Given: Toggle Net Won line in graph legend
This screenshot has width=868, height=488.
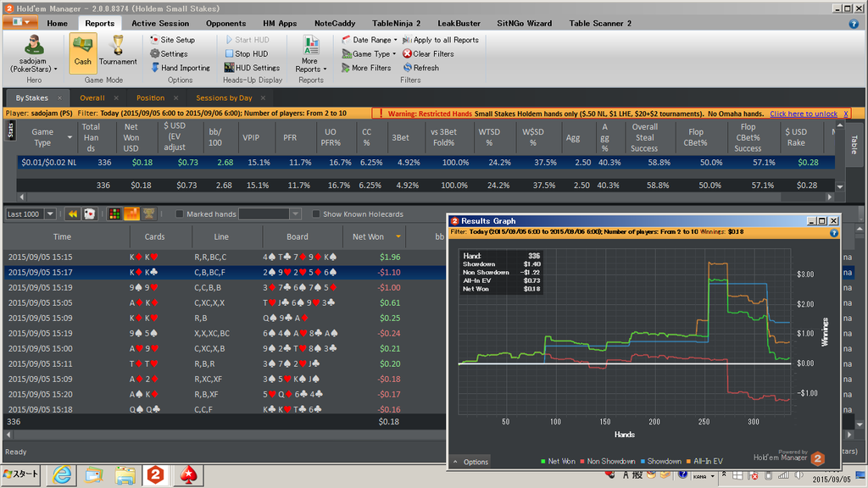Looking at the screenshot, I should point(558,462).
